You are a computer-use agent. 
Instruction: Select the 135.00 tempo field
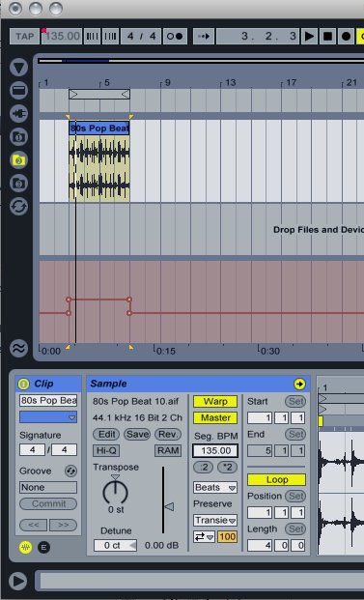62,37
